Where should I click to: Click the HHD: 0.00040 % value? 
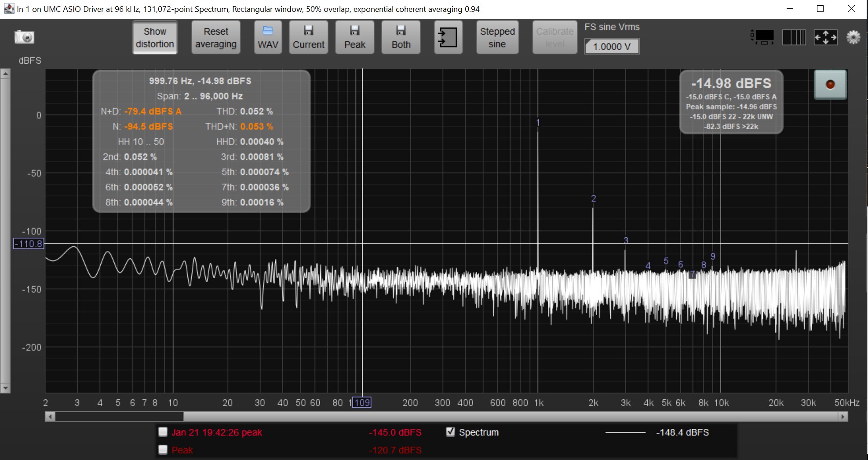(250, 142)
